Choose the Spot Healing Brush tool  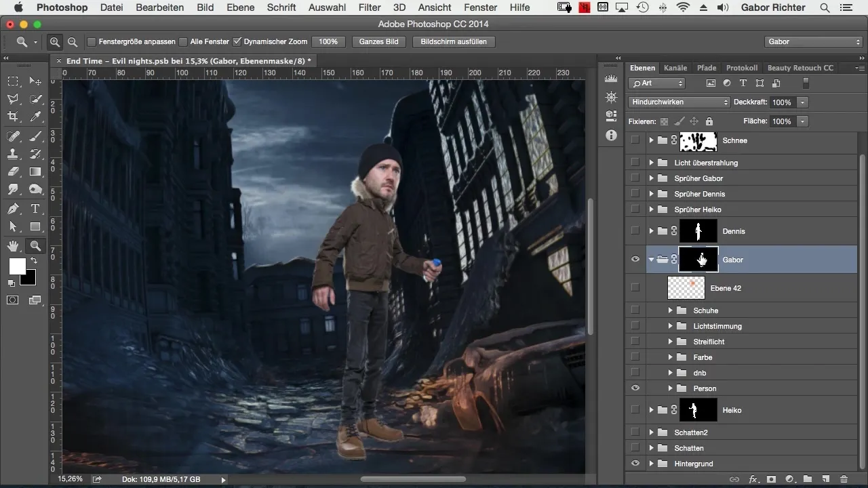click(13, 136)
